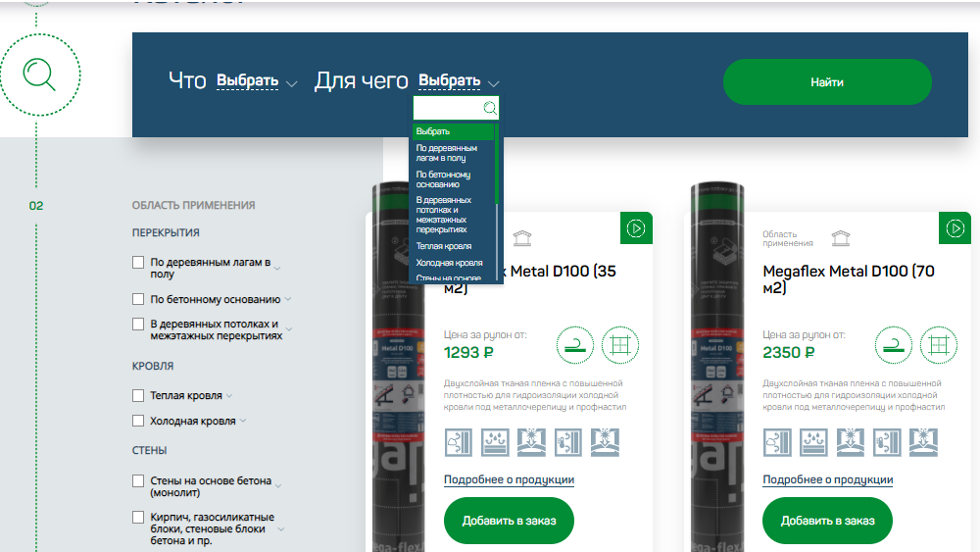980x552 pixels.
Task: Select 'По деревянным лагам в полу' dropdown option
Action: tap(453, 153)
